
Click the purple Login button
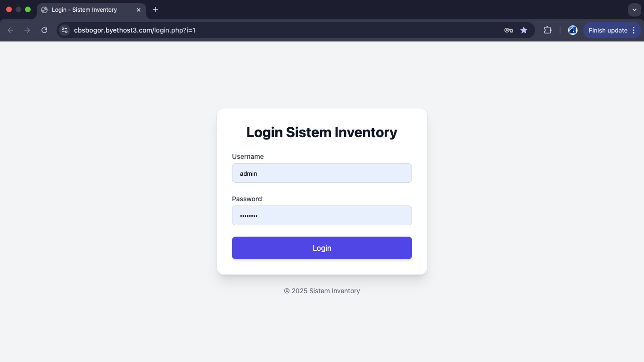pos(322,248)
